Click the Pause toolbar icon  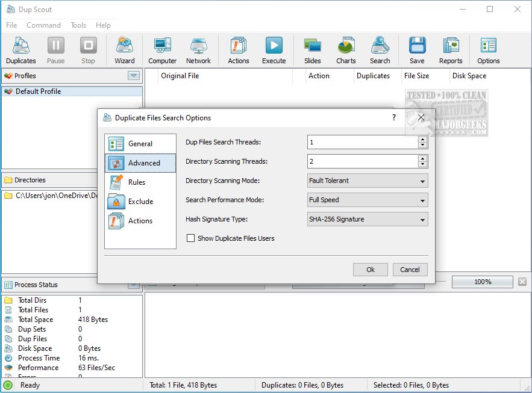coord(55,51)
